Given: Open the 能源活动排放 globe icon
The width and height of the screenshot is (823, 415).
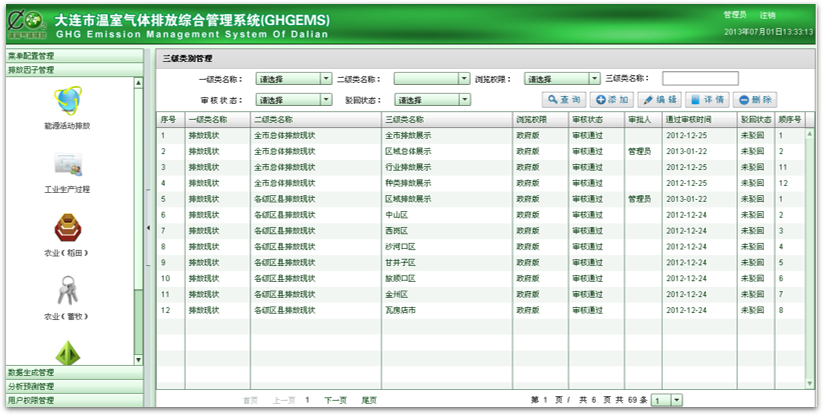Looking at the screenshot, I should 68,100.
